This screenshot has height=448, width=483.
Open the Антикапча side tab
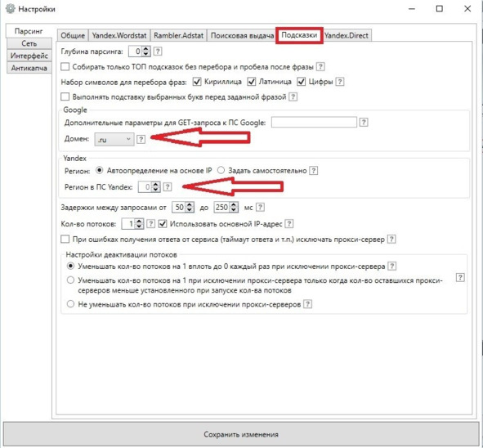coord(29,68)
